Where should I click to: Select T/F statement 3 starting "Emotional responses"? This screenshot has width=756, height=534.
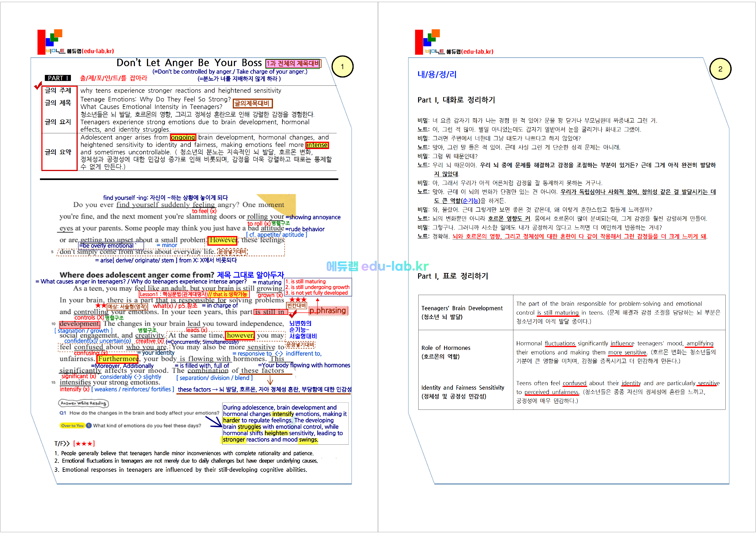click(181, 470)
